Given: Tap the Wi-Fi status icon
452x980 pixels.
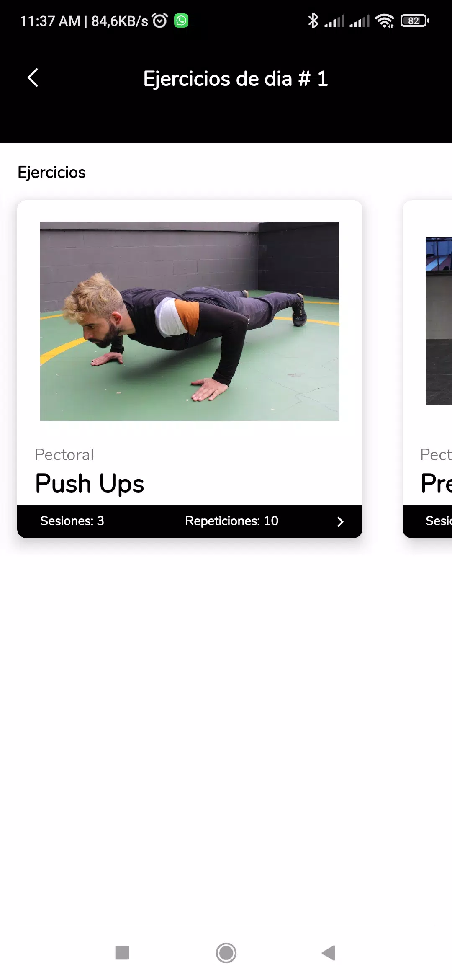Looking at the screenshot, I should pyautogui.click(x=385, y=21).
